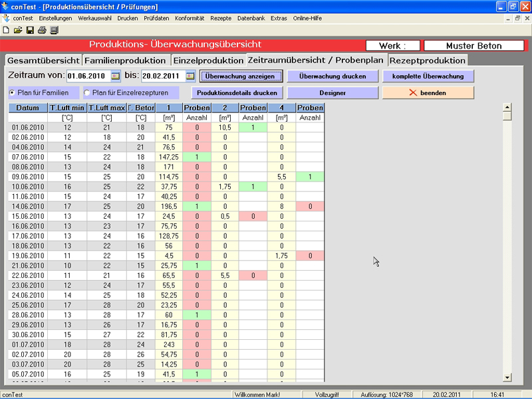Click the 128,75 volume cell
The width and height of the screenshot is (532, 399).
[169, 236]
